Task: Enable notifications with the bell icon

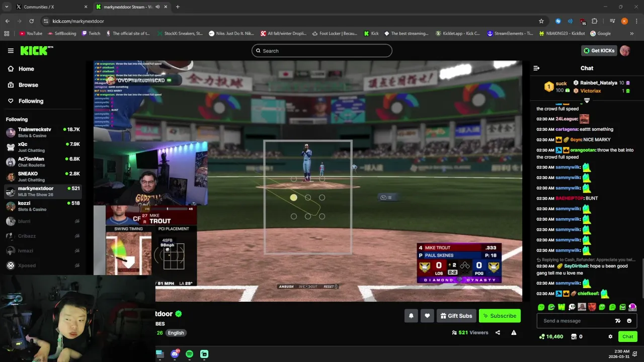Action: click(411, 316)
